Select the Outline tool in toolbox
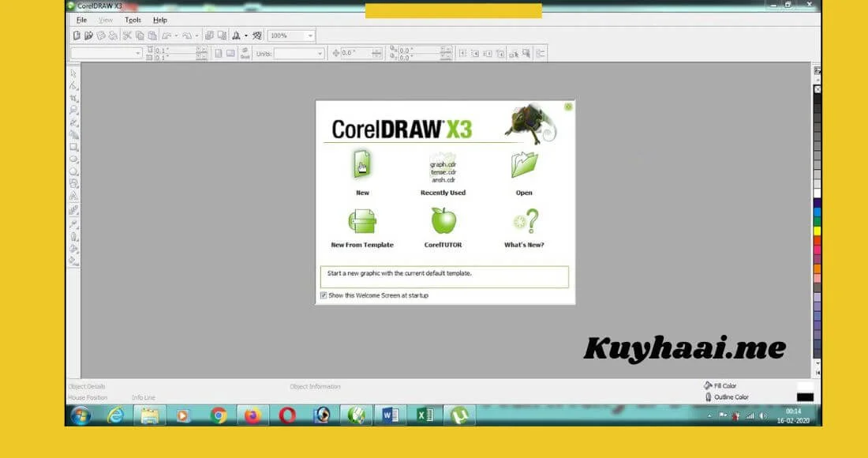 pyautogui.click(x=73, y=236)
